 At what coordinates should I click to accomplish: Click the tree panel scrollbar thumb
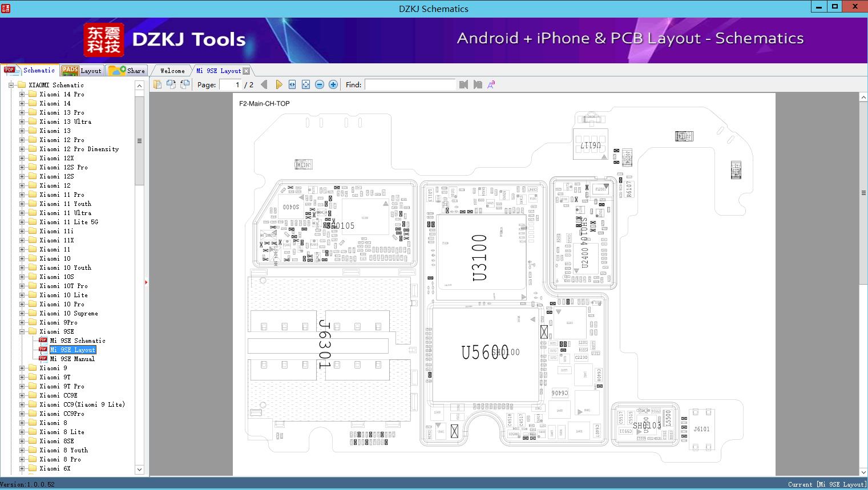pyautogui.click(x=139, y=140)
